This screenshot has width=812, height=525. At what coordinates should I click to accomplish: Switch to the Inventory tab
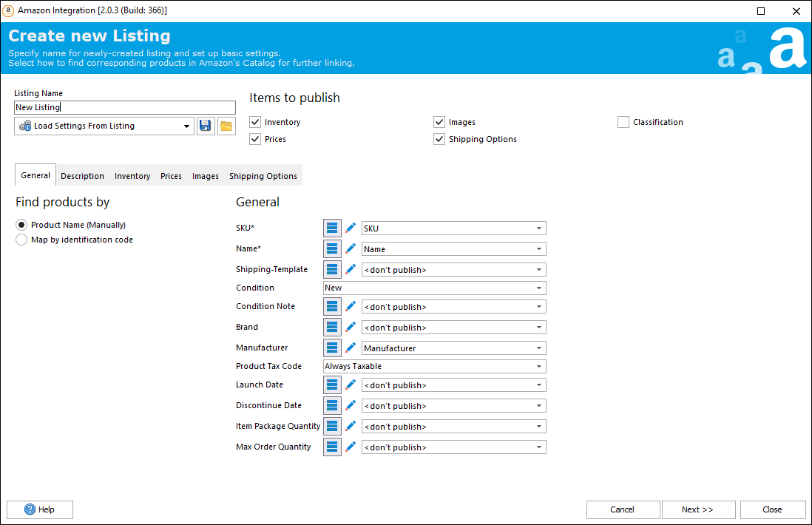click(132, 176)
